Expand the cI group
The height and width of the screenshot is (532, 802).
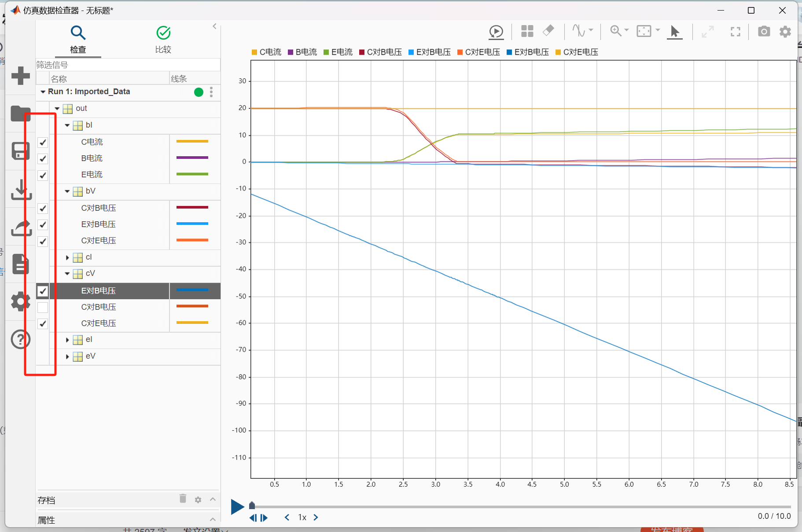pyautogui.click(x=67, y=257)
